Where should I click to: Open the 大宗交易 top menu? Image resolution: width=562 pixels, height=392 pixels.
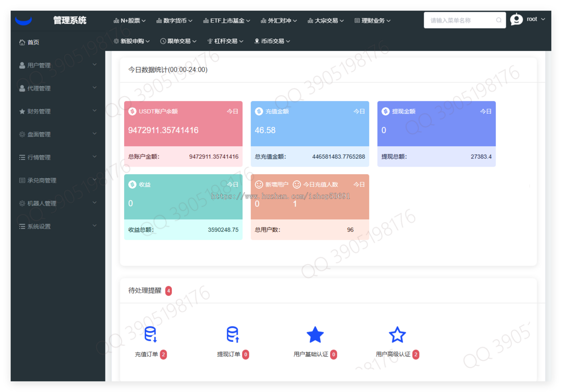pos(325,21)
